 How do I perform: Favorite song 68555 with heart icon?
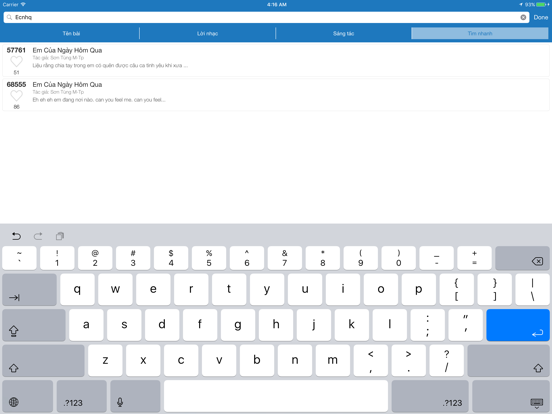pos(16,96)
